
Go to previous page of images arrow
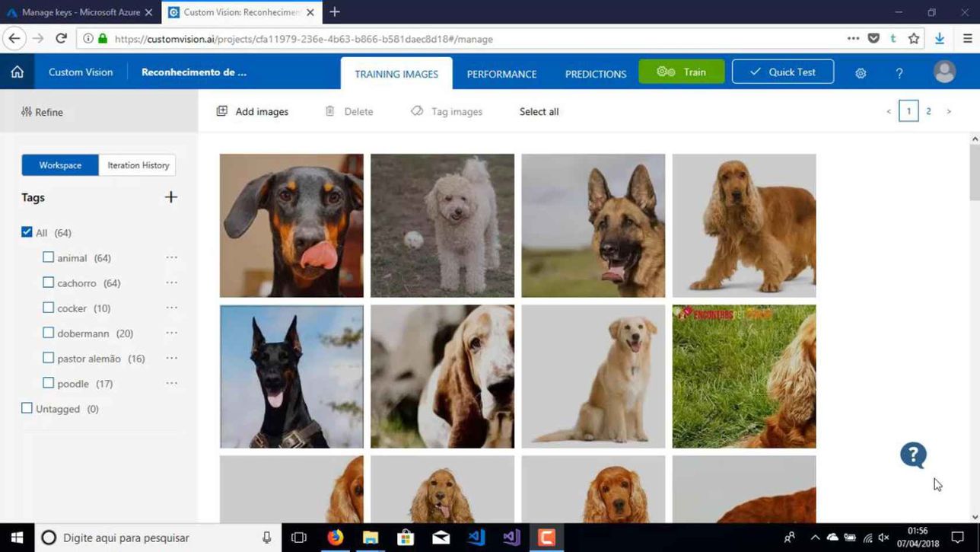pos(888,111)
